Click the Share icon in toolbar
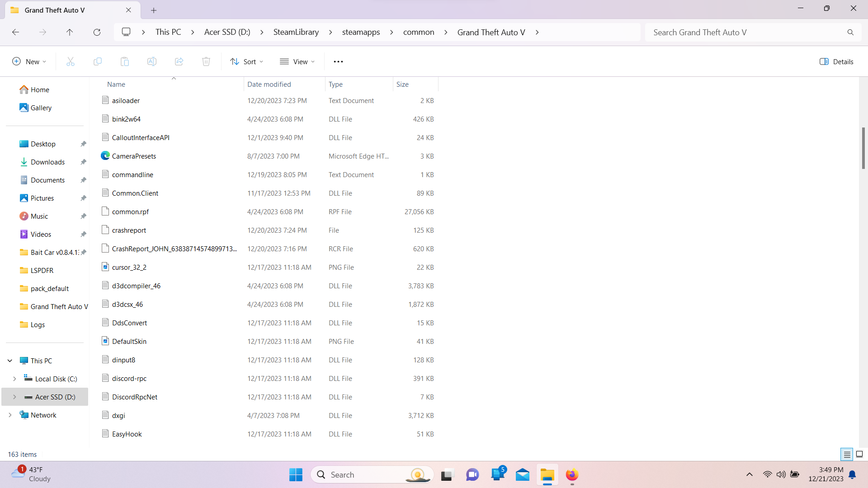Image resolution: width=868 pixels, height=488 pixels. point(179,61)
